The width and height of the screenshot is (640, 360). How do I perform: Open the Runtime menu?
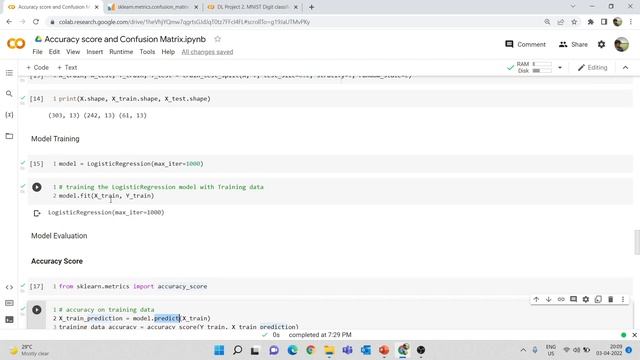pos(121,52)
